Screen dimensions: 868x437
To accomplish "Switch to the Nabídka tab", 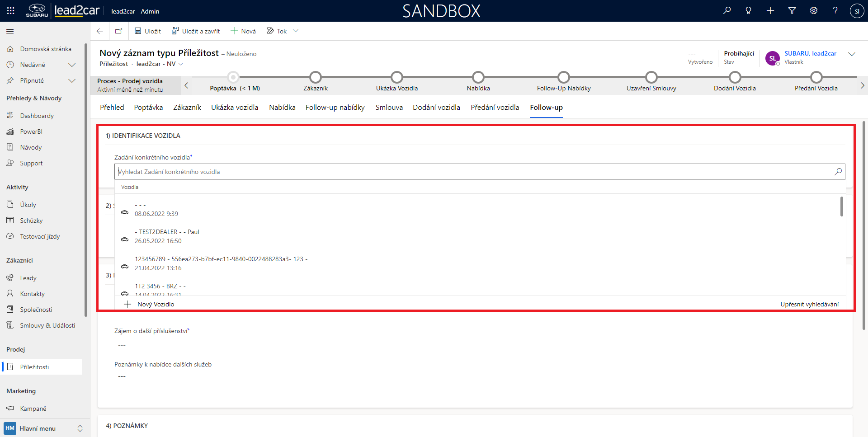I will coord(282,108).
